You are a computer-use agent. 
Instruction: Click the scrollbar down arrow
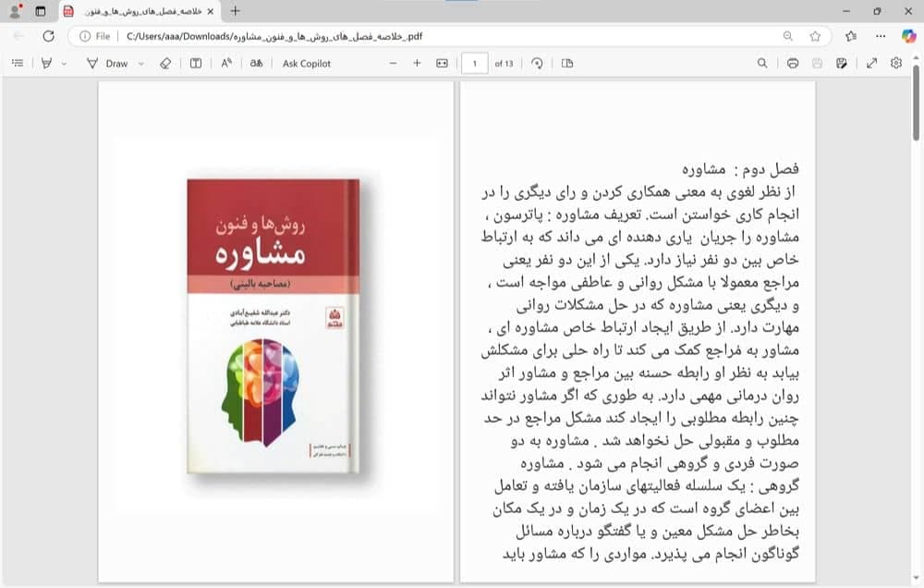916,579
